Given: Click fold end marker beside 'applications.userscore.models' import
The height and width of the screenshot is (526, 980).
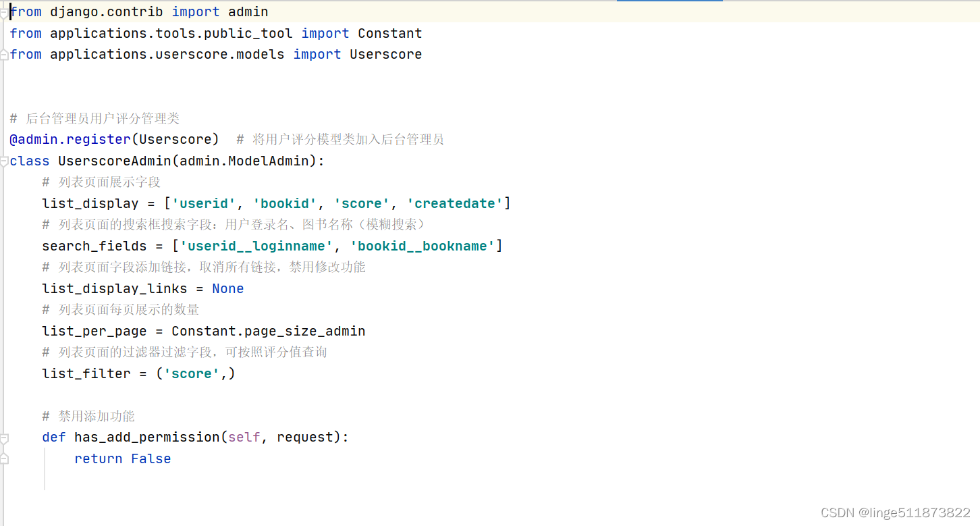Looking at the screenshot, I should pyautogui.click(x=4, y=55).
